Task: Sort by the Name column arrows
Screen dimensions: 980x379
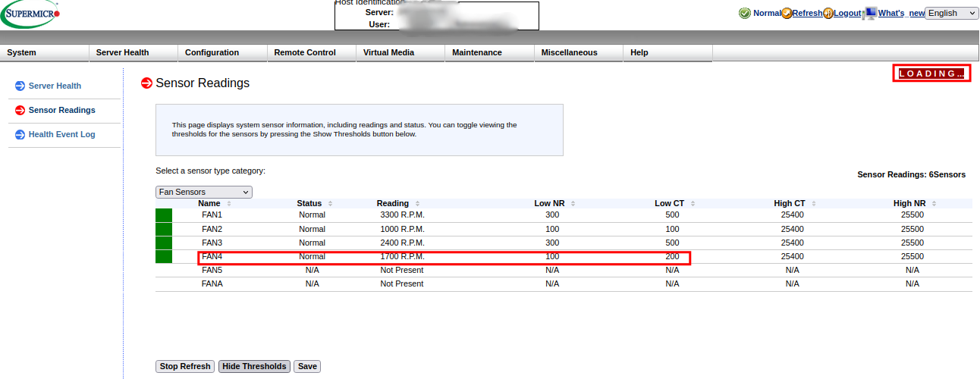Action: 229,204
